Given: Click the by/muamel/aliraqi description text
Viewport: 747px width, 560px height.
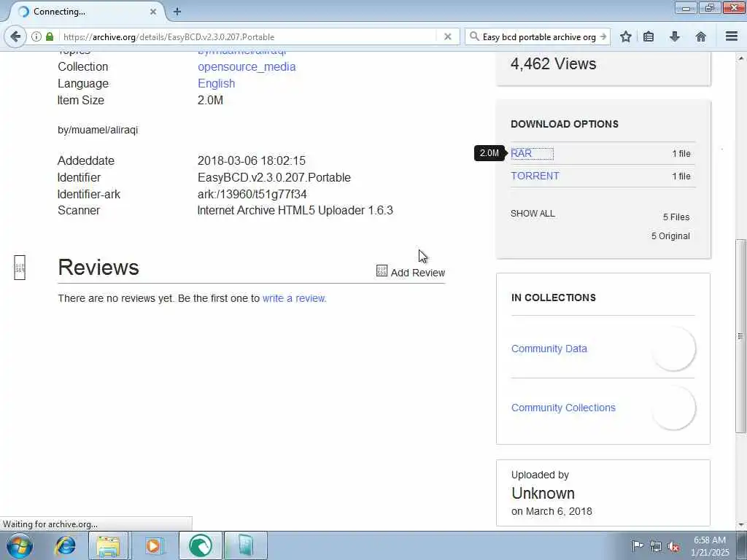Looking at the screenshot, I should coord(98,130).
